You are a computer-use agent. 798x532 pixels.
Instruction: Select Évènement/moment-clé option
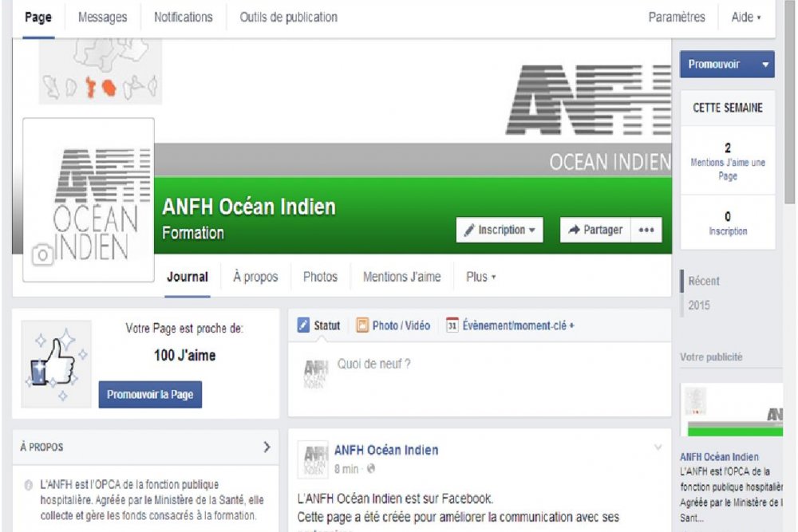[510, 325]
